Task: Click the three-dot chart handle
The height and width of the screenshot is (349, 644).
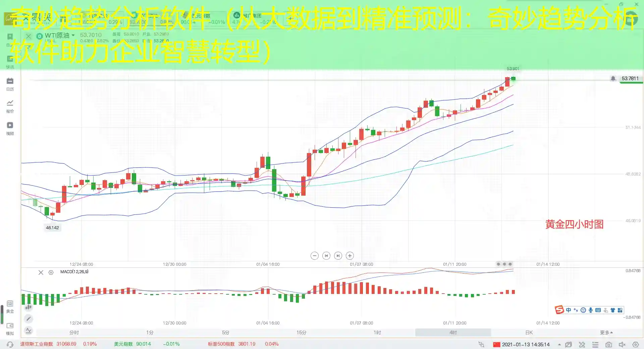Action: click(x=504, y=264)
